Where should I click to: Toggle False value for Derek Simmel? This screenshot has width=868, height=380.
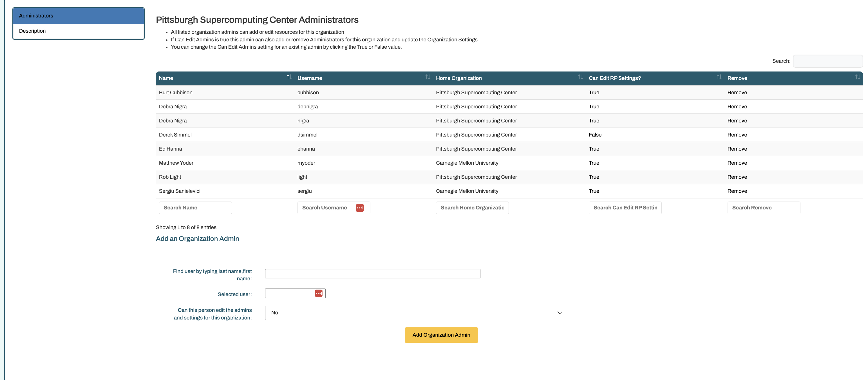[x=595, y=135]
